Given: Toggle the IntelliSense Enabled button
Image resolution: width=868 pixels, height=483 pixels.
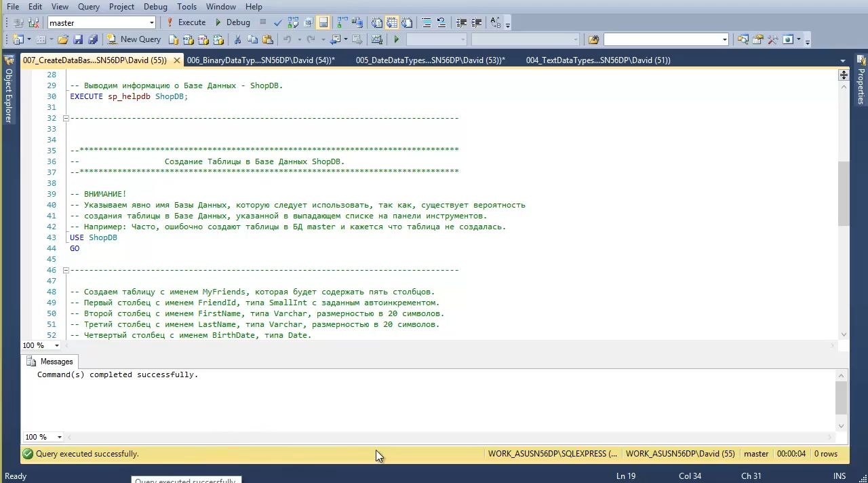Looking at the screenshot, I should (x=323, y=22).
